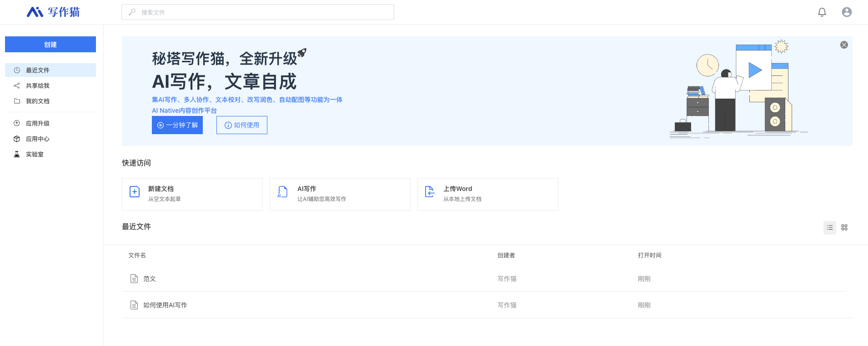Image resolution: width=868 pixels, height=346 pixels.
Task: Click the AI document icon
Action: coord(282,192)
